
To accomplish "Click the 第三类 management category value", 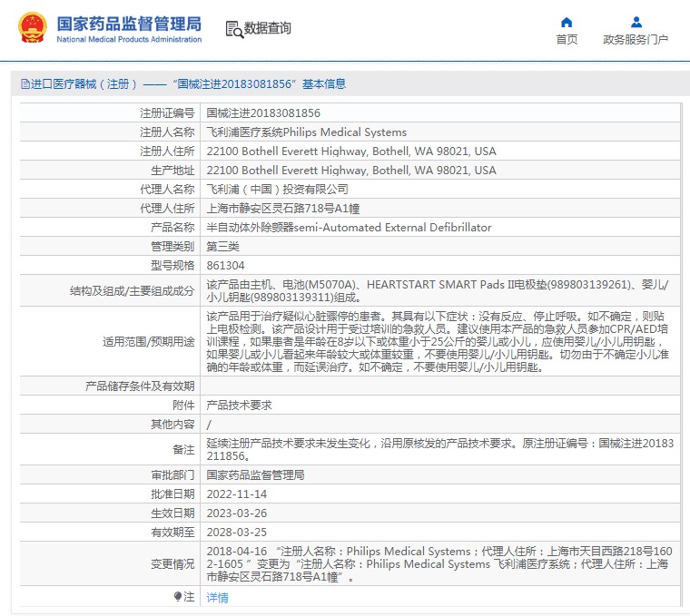I will [222, 247].
